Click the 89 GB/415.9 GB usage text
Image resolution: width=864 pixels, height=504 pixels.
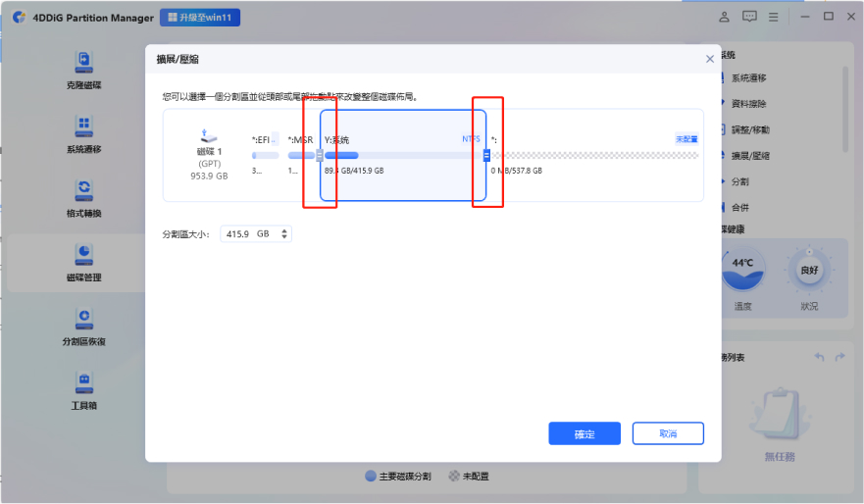(354, 171)
